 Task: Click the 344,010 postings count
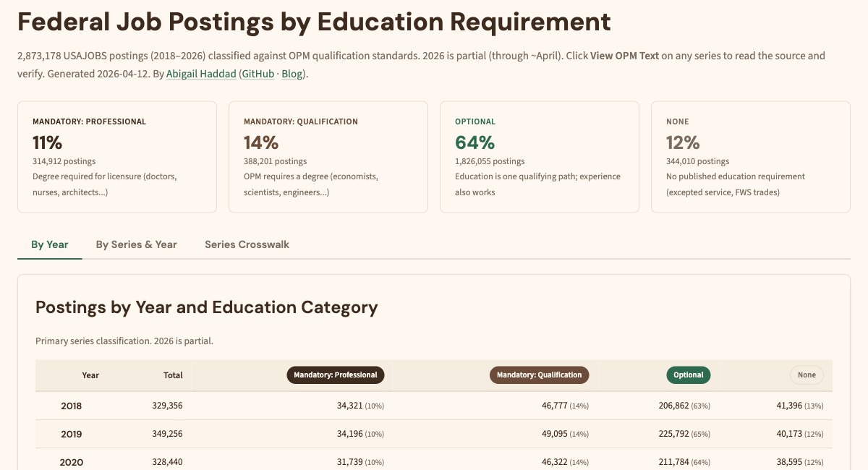tap(697, 161)
